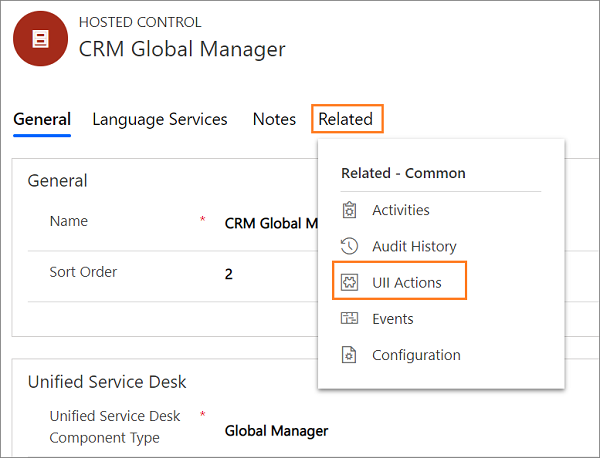This screenshot has width=600, height=458.
Task: Click the red Hosted Control entity icon
Action: [40, 38]
